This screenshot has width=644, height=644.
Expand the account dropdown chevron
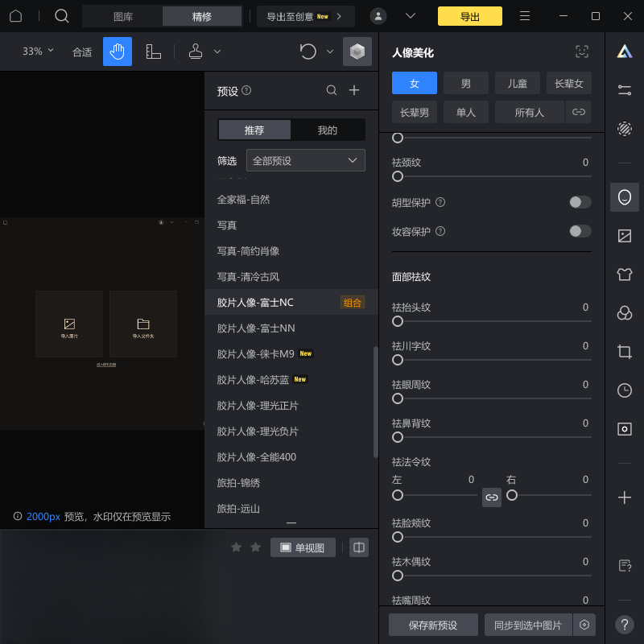tap(411, 16)
